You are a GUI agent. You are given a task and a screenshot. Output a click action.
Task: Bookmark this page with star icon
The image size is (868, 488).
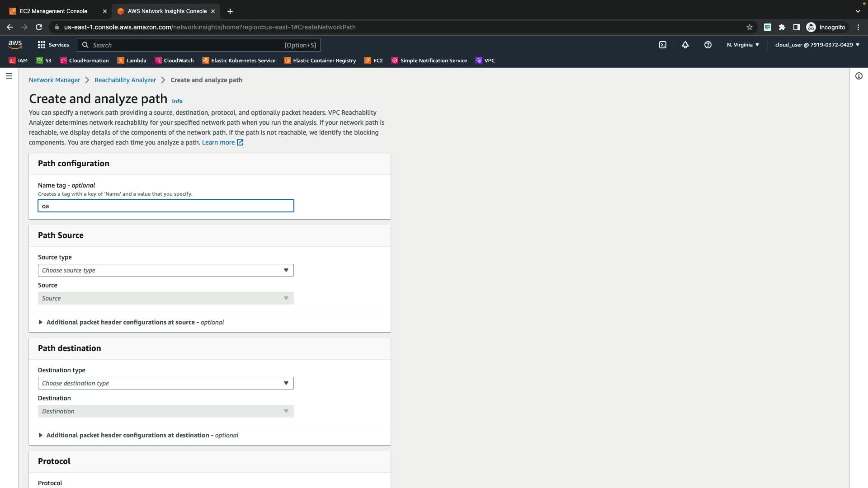tap(749, 27)
